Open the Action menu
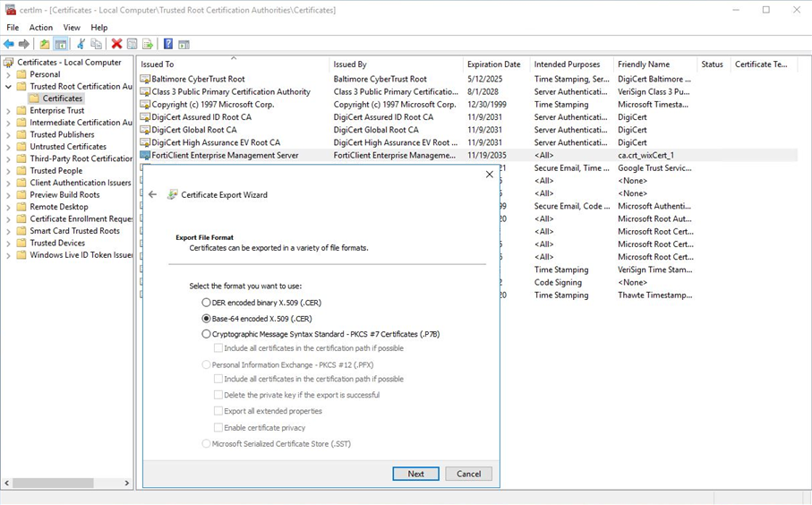The width and height of the screenshot is (812, 505). [x=41, y=28]
